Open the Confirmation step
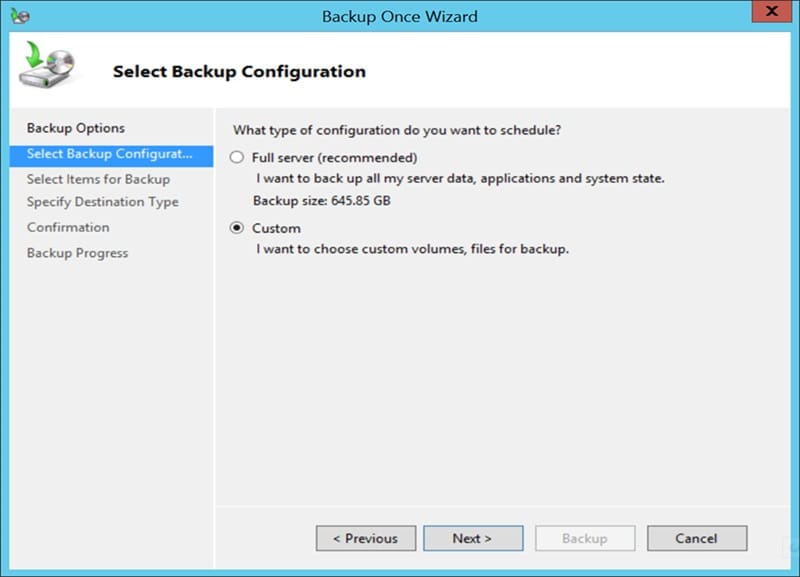Screen dimensions: 800x577 (67, 227)
